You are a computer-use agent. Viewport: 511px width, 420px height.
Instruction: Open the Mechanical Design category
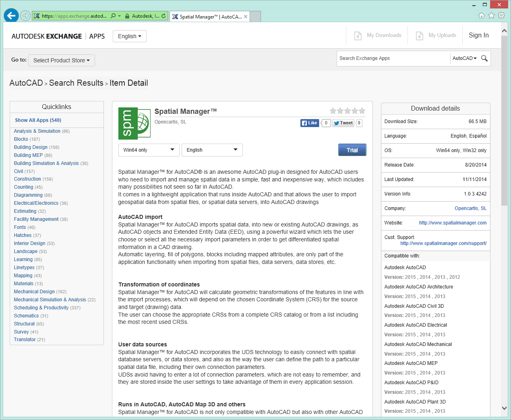coord(34,292)
